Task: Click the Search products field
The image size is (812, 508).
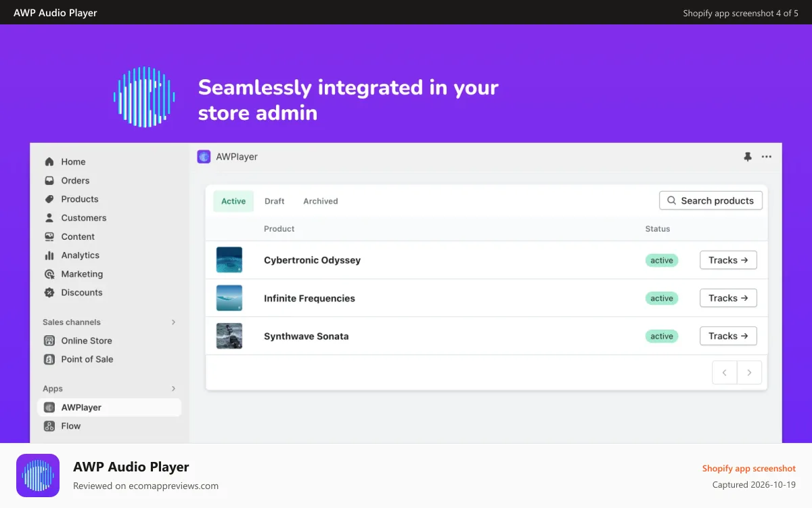Action: coord(710,200)
